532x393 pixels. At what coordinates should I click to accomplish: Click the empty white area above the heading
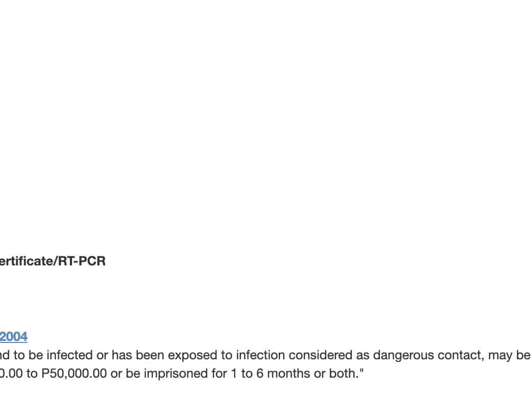pos(255,128)
